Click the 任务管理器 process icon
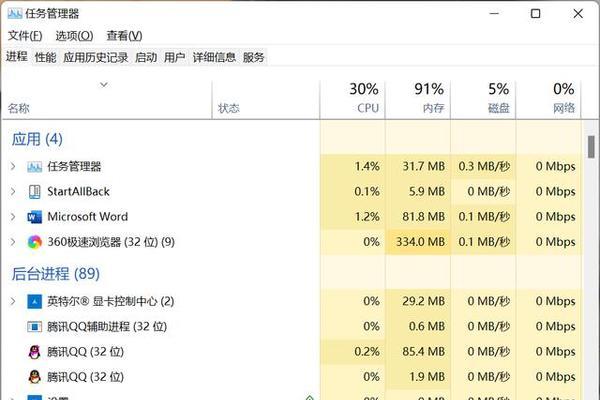The height and width of the screenshot is (400, 600). coord(34,166)
